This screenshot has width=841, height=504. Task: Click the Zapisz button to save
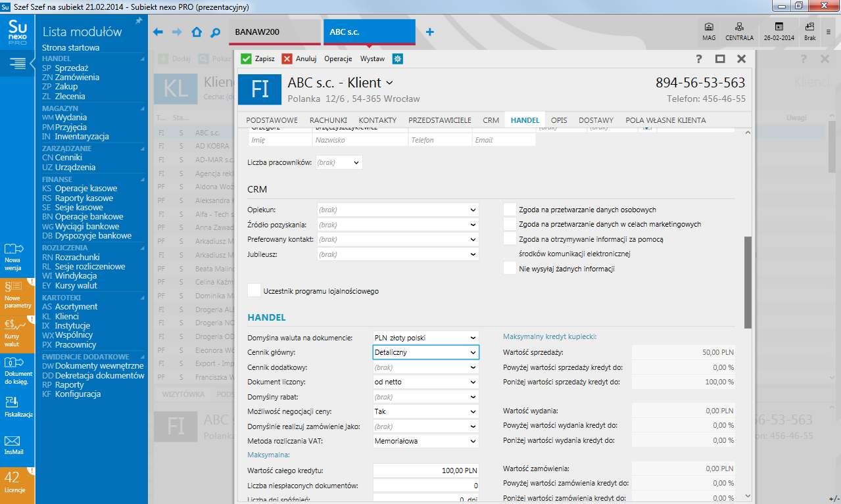coord(258,58)
